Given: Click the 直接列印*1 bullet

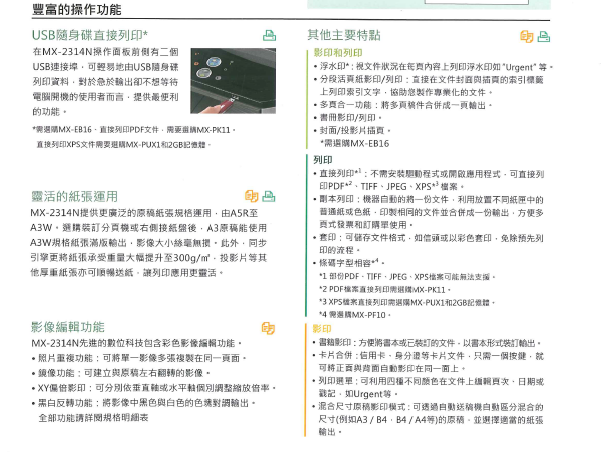Looking at the screenshot, I should [x=429, y=180].
